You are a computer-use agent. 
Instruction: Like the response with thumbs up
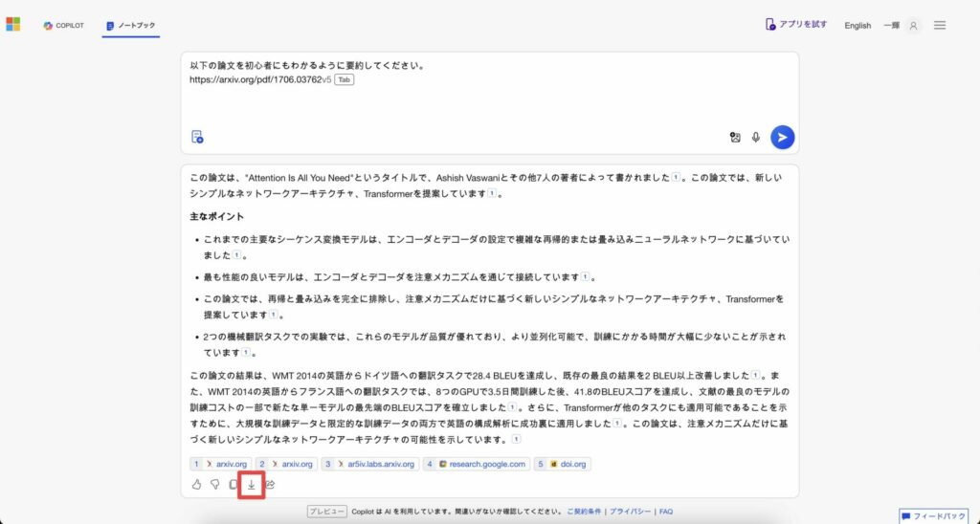[196, 484]
